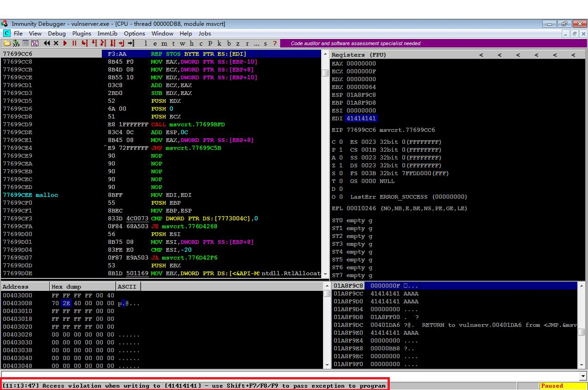Click the Close program X icon
Viewport: 588px width, 390px height.
coord(56,43)
